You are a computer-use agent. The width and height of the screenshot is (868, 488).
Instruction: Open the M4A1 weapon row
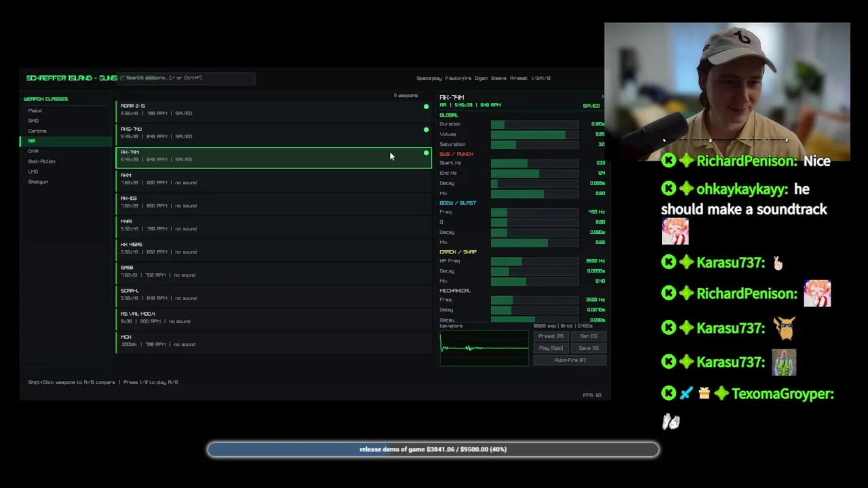tap(274, 226)
